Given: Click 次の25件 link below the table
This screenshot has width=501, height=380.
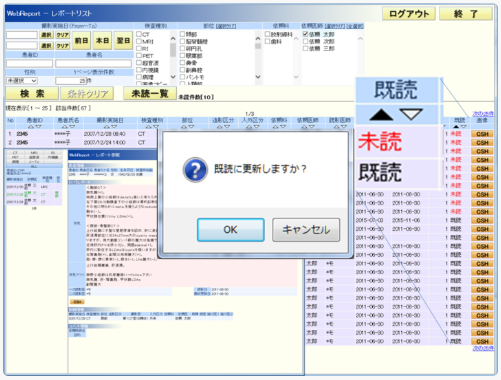Looking at the screenshot, I should (483, 348).
